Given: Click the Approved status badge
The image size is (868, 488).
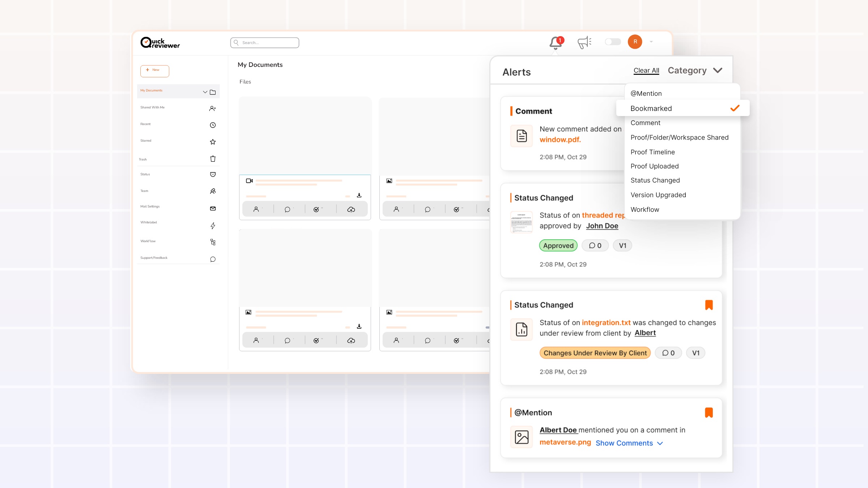Looking at the screenshot, I should (558, 245).
